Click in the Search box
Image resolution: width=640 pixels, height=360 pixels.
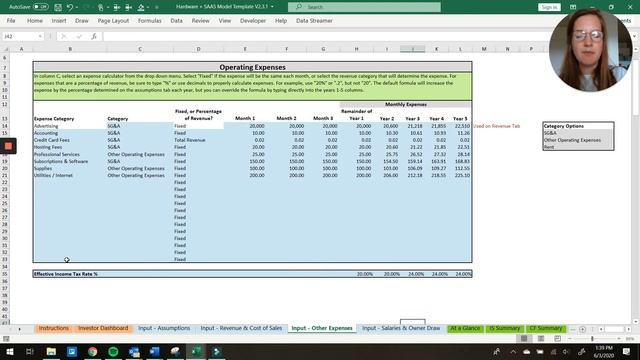[x=364, y=7]
